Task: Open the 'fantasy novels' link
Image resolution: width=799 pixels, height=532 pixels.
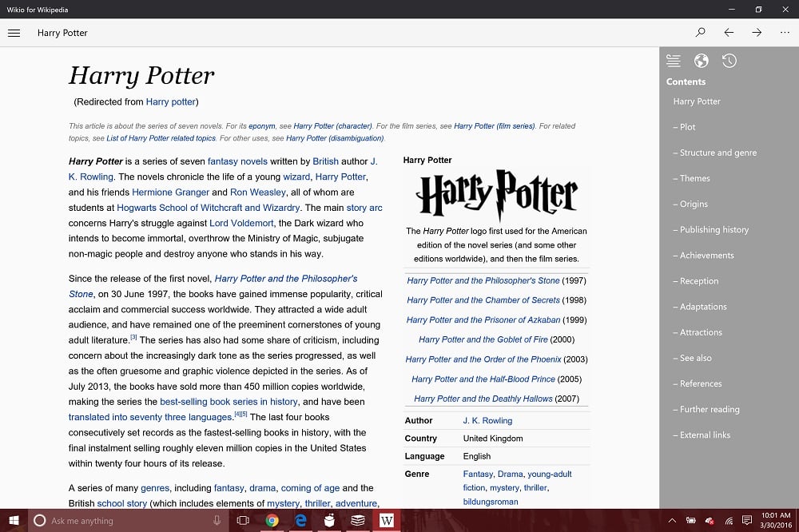Action: [237, 161]
